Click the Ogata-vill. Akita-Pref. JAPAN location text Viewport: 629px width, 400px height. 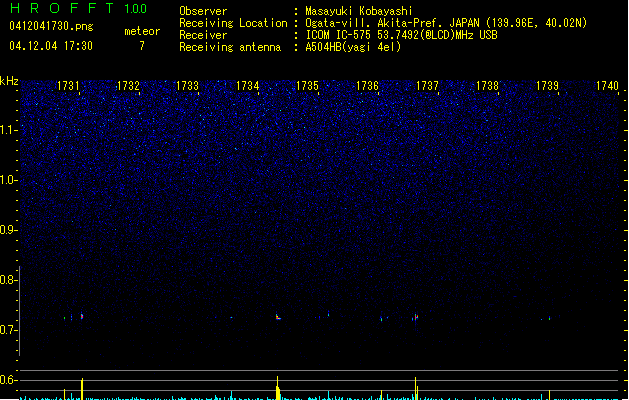click(x=446, y=23)
